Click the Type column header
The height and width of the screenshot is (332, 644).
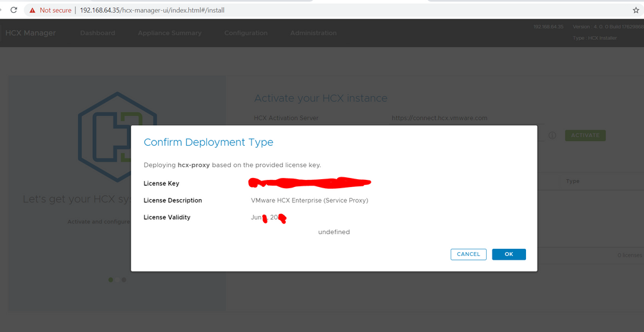(x=572, y=181)
